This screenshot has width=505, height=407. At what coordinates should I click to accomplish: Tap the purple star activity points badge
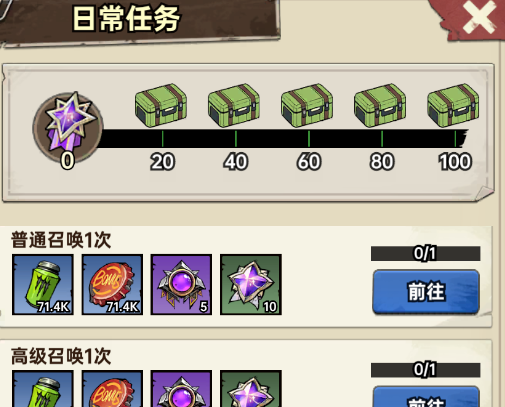68,127
